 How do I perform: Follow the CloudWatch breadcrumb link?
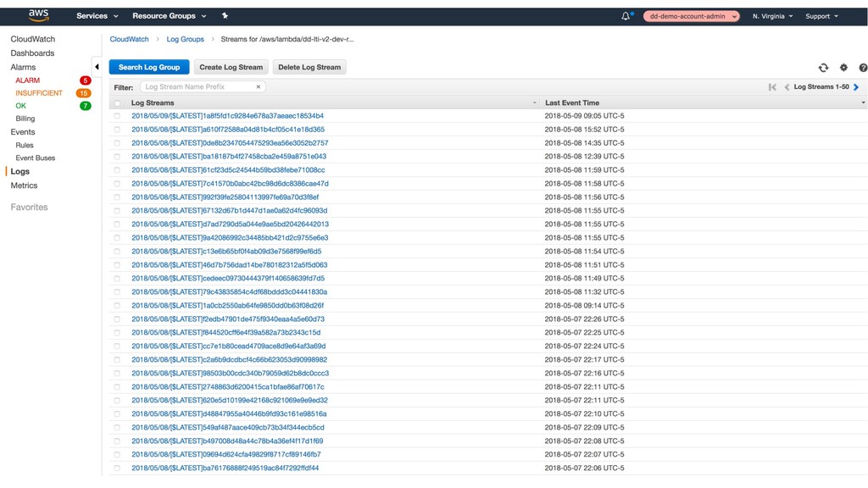click(129, 39)
